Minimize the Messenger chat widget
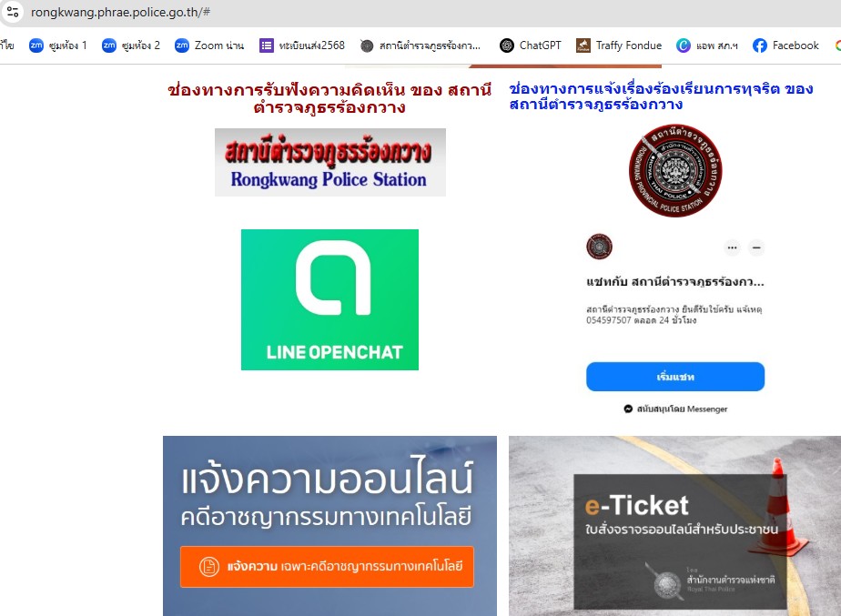841x616 pixels. coord(756,247)
